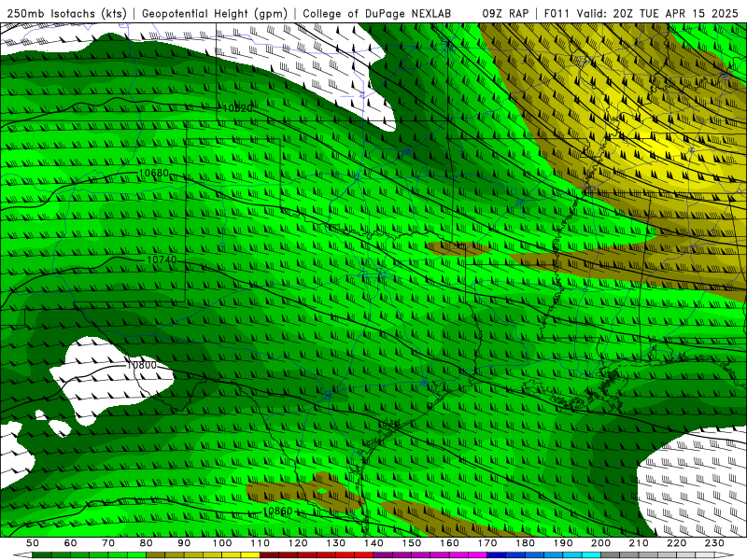Click the "F011" forecast hour label
747x560 pixels.
pyautogui.click(x=557, y=14)
